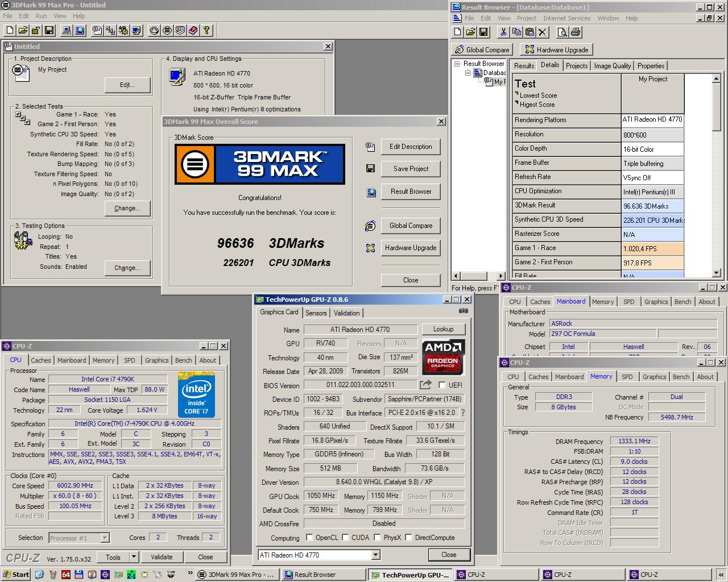
Task: Click the Copy icon in Result Browser toolbar
Action: pyautogui.click(x=516, y=32)
